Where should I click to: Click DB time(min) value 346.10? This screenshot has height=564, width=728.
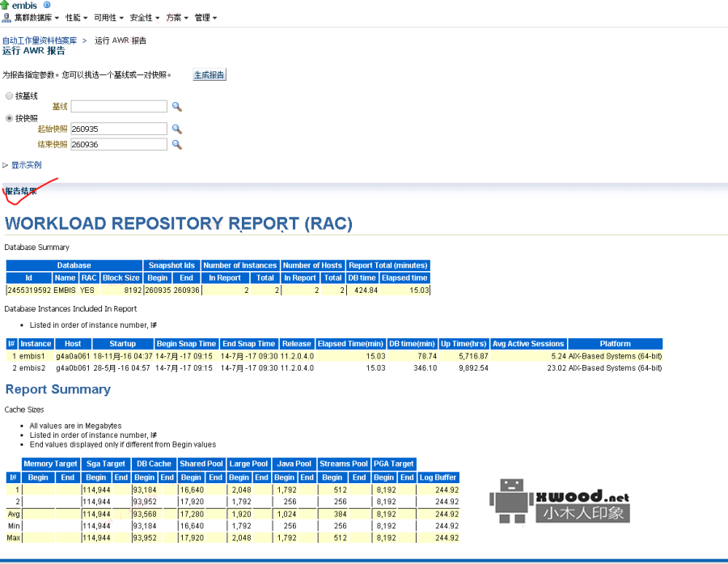[x=425, y=368]
